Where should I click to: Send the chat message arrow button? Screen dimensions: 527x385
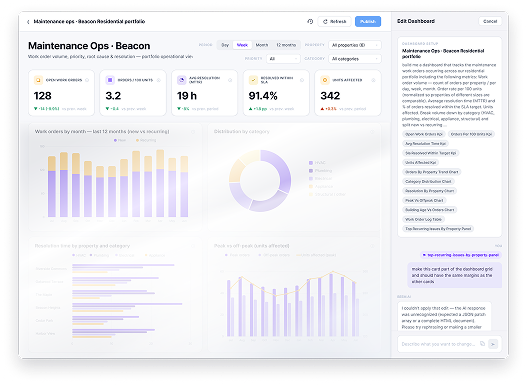[x=493, y=344]
